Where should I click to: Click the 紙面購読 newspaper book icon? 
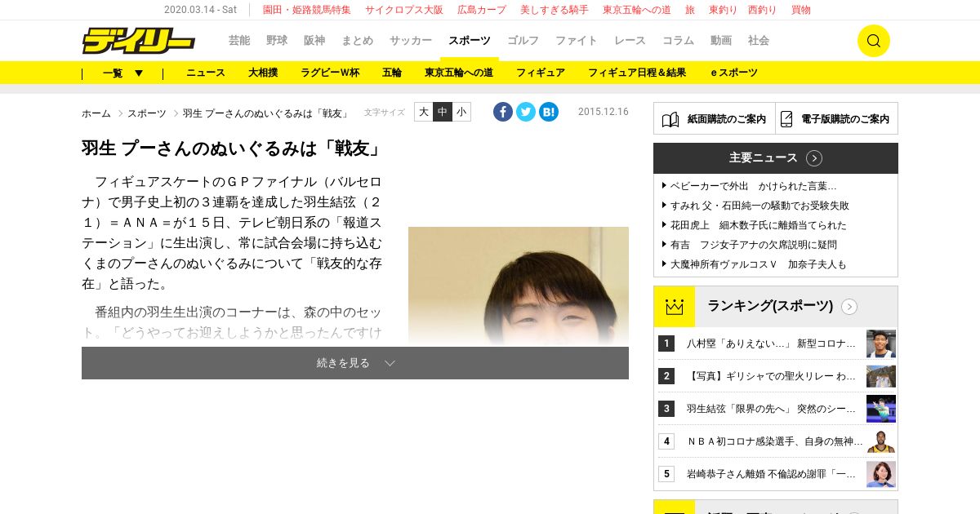[670, 119]
